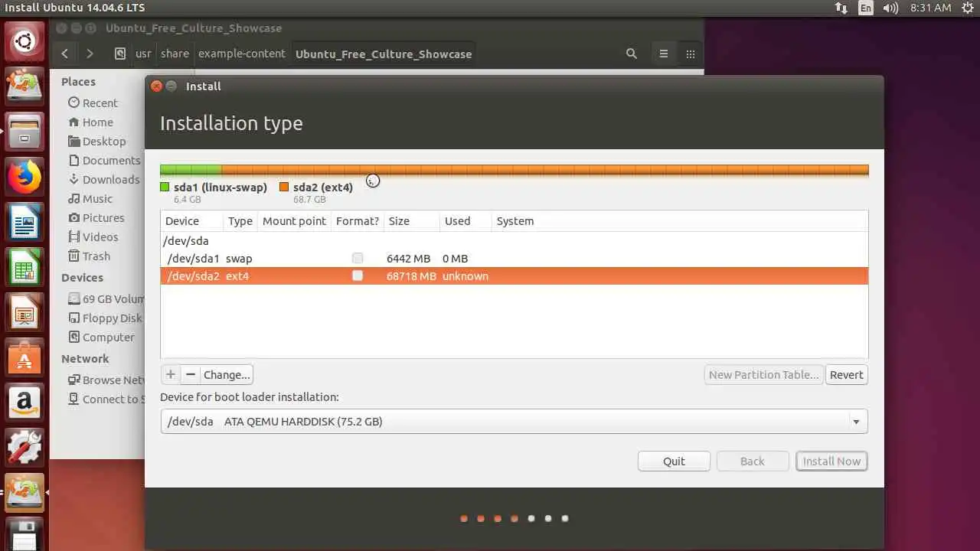Click orange sda2 segment in partition bar
The image size is (980, 551).
pyautogui.click(x=545, y=170)
